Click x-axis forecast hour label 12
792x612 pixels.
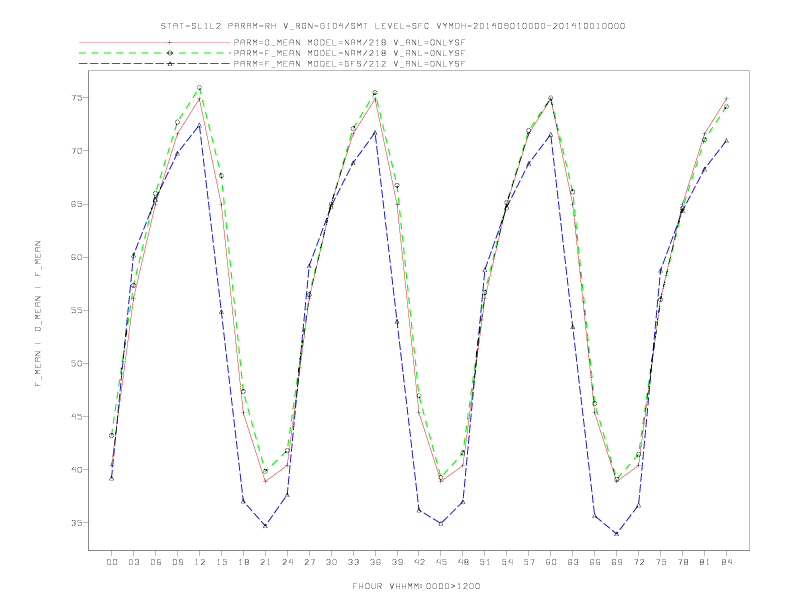pyautogui.click(x=200, y=562)
